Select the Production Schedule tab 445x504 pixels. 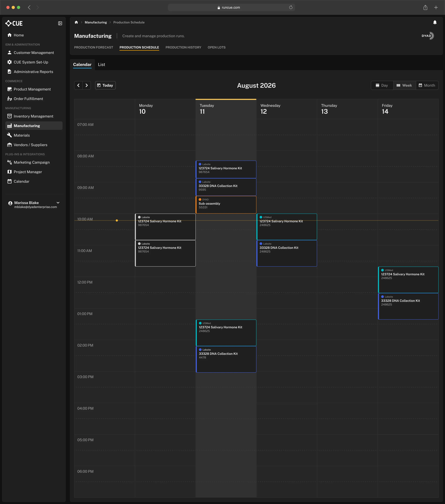[139, 47]
